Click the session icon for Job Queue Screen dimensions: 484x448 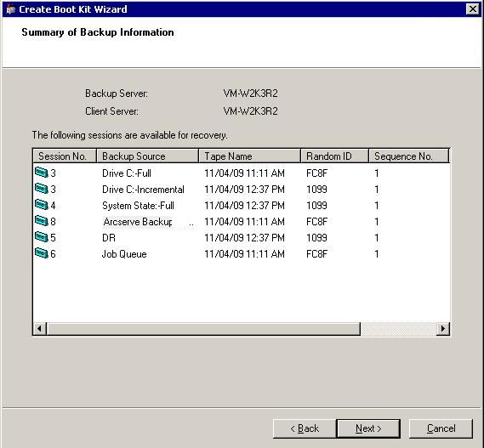point(42,253)
